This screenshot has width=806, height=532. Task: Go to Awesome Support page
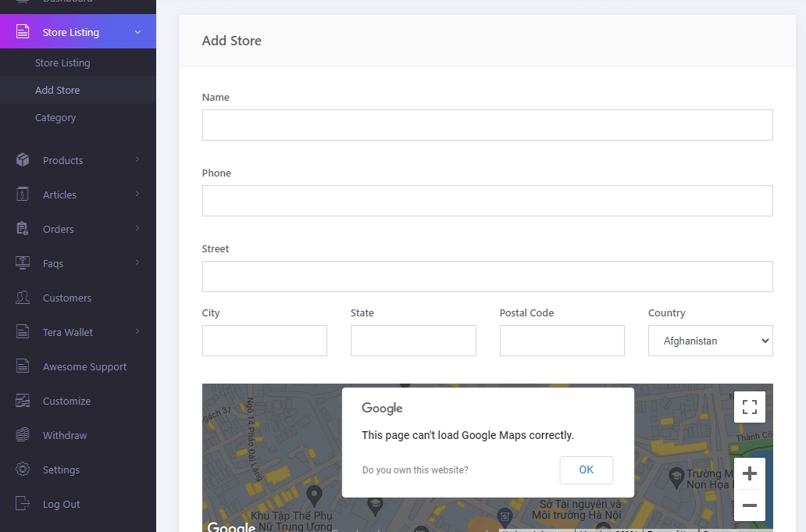pos(84,366)
